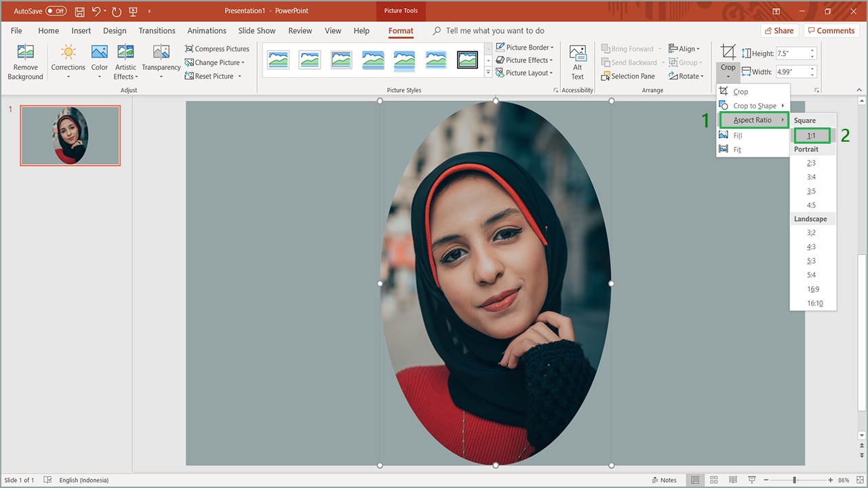The image size is (868, 488).
Task: Select the 1:1 square aspect ratio
Action: [812, 136]
